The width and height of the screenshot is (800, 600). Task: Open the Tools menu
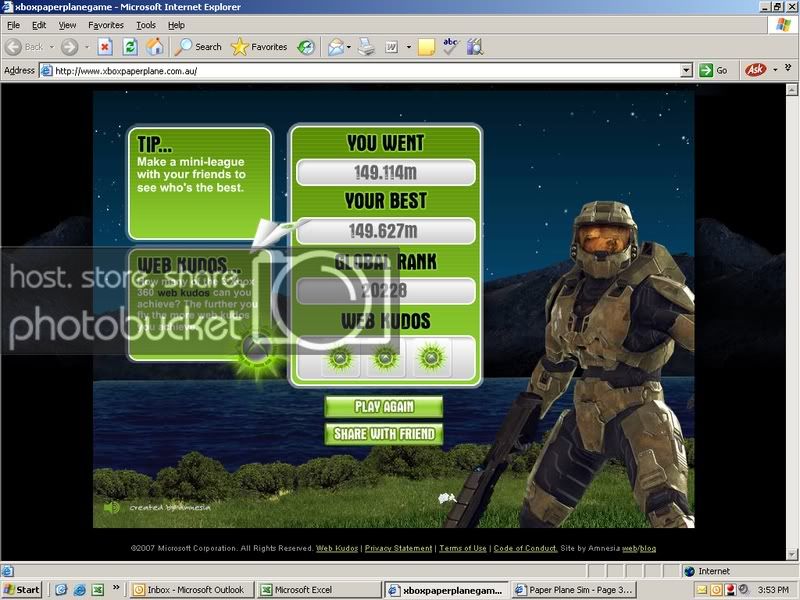click(x=146, y=25)
